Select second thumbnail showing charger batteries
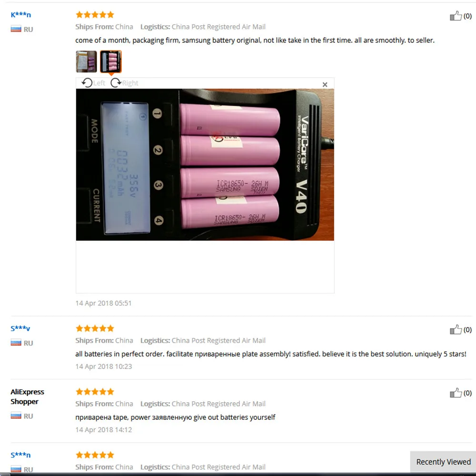 click(x=111, y=61)
